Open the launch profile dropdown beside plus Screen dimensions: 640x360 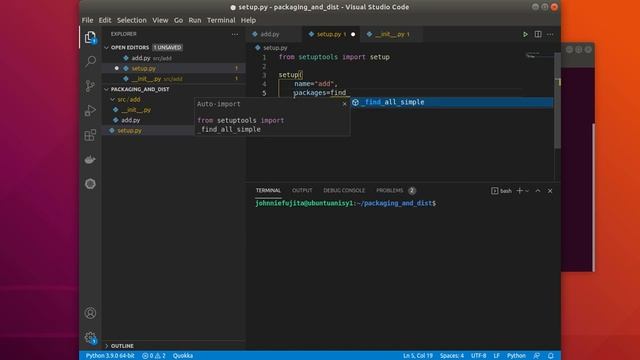(527, 191)
